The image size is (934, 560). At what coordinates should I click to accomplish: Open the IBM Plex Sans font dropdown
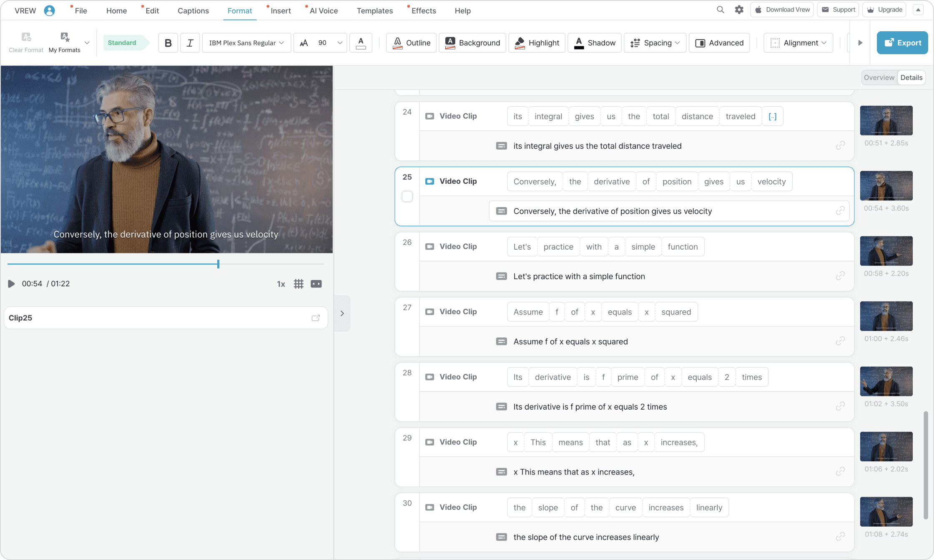click(246, 43)
